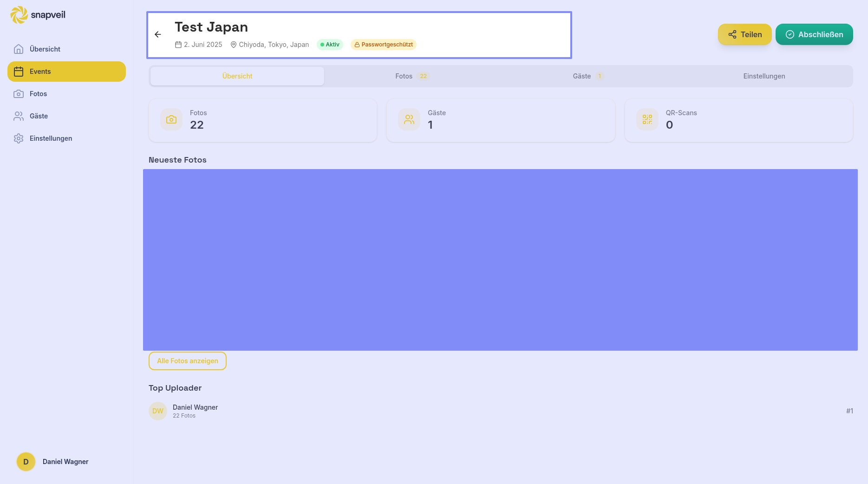Viewport: 868px width, 484px height.
Task: Click the guests icon in Gäste stat card
Action: [x=409, y=120]
